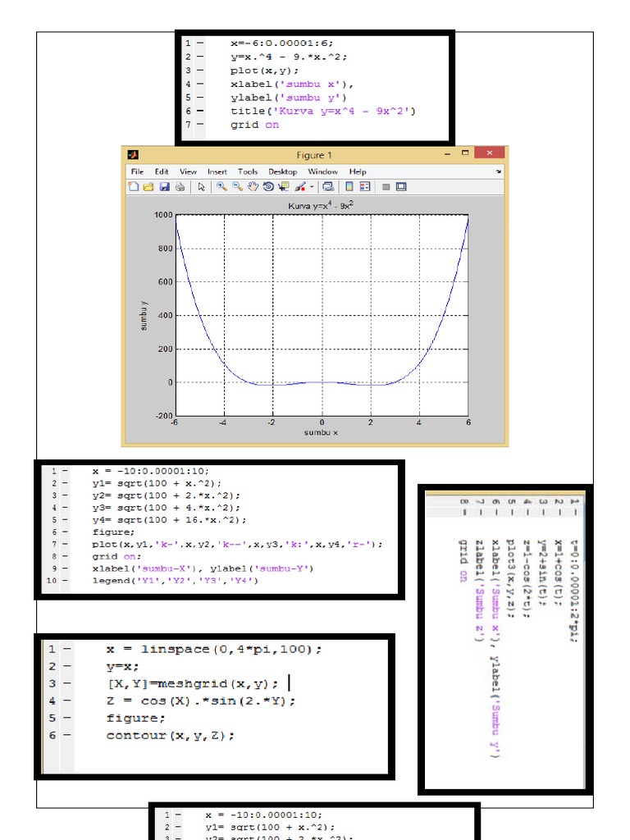This screenshot has width=630, height=840.
Task: Activate the Zoom Out magnifier tool
Action: tap(237, 186)
